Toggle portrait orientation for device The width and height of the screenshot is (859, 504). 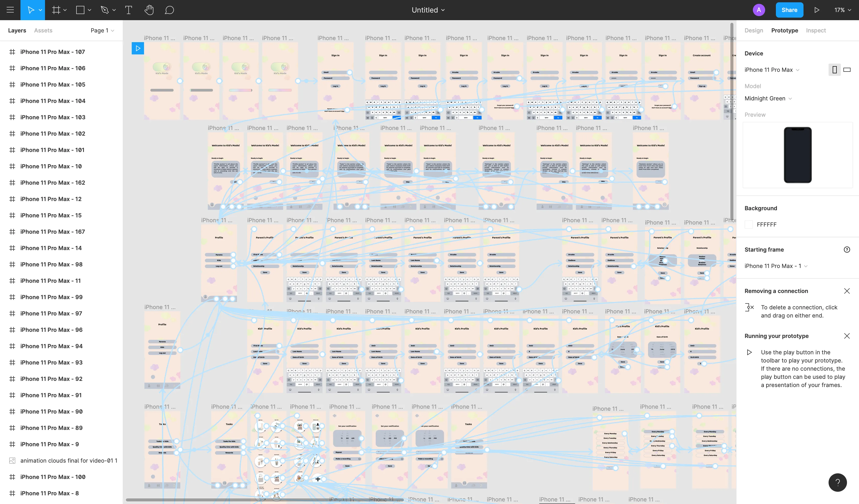(834, 69)
